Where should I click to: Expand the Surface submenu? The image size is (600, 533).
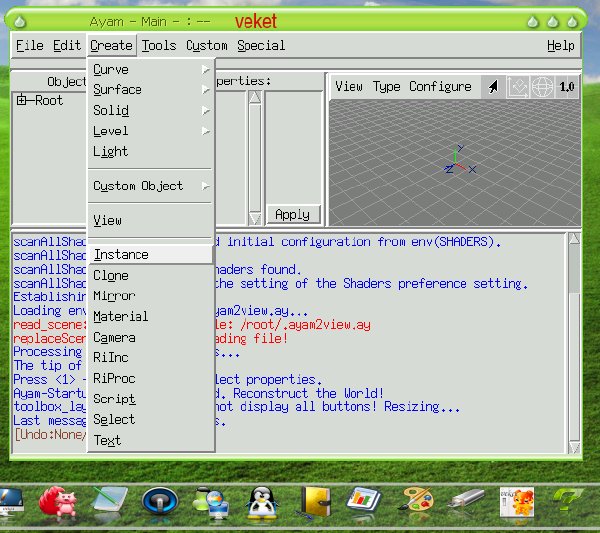pos(150,90)
